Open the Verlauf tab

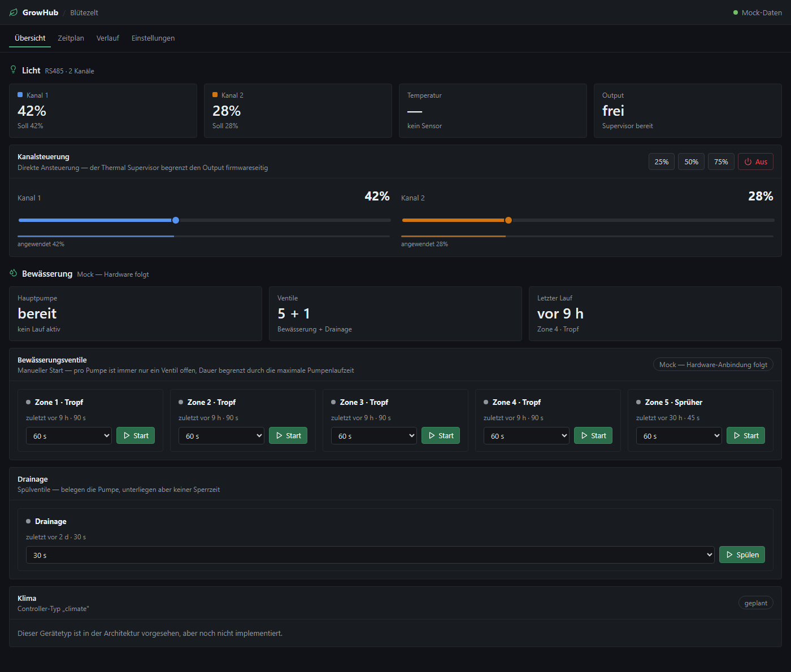coord(108,38)
